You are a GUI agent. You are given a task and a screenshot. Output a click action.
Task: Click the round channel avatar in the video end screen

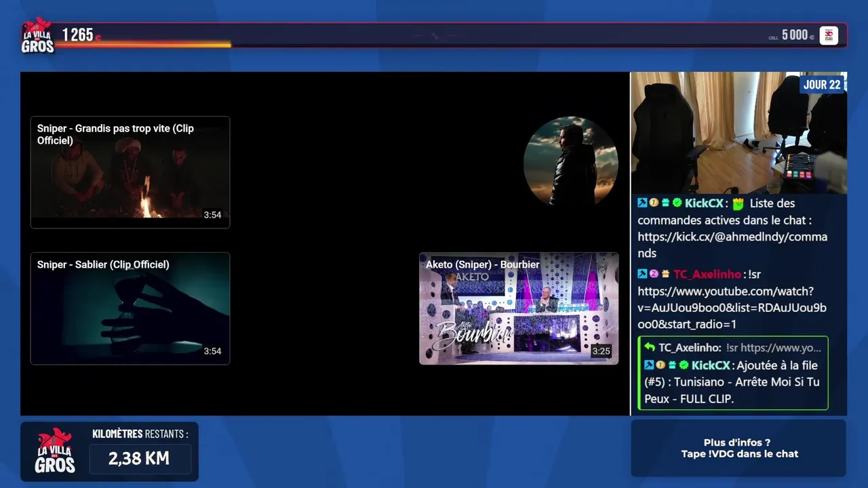tap(570, 163)
